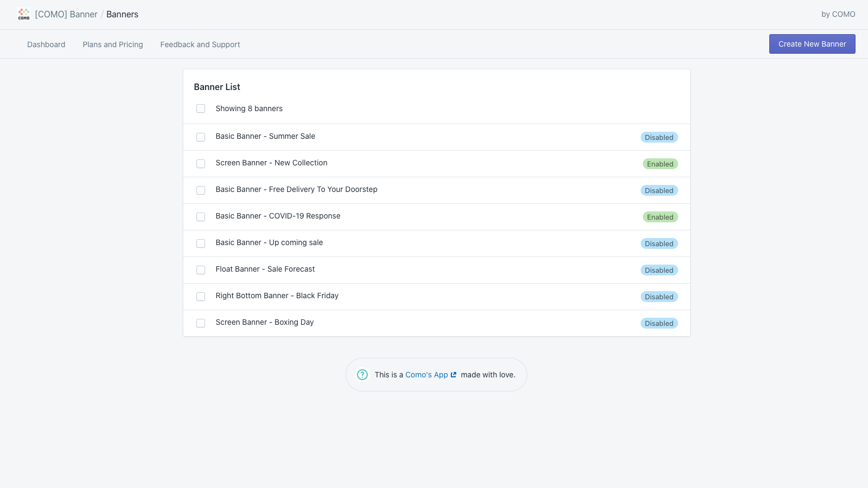The width and height of the screenshot is (868, 488).
Task: Click the Disabled badge on Free Delivery banner
Action: 659,190
